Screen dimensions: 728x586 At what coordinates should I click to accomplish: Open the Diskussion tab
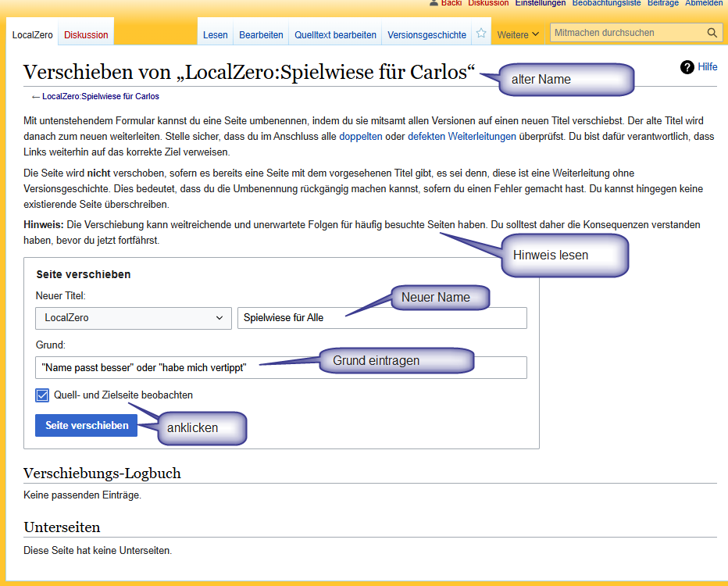pos(86,35)
